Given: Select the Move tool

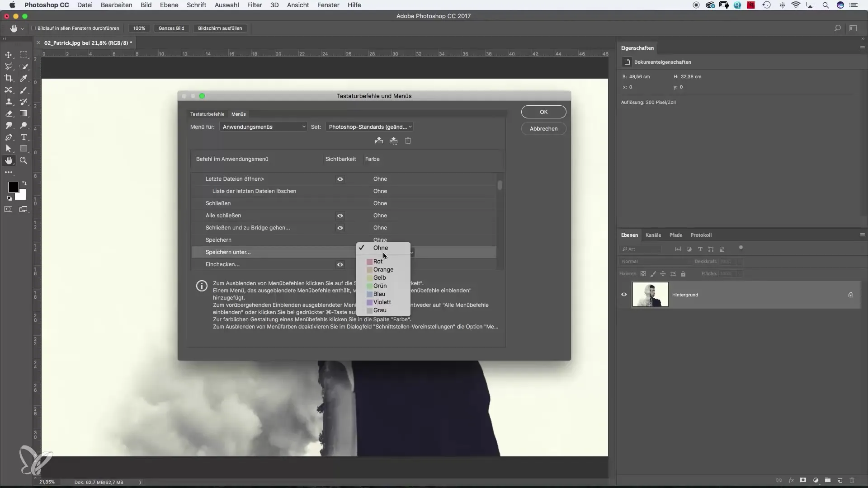Looking at the screenshot, I should (9, 55).
